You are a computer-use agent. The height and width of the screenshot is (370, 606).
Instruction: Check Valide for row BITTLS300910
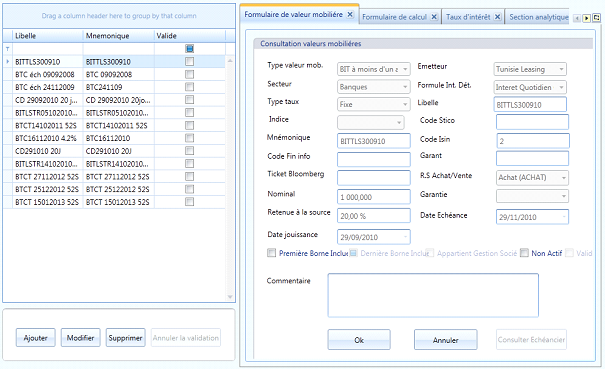tap(189, 61)
